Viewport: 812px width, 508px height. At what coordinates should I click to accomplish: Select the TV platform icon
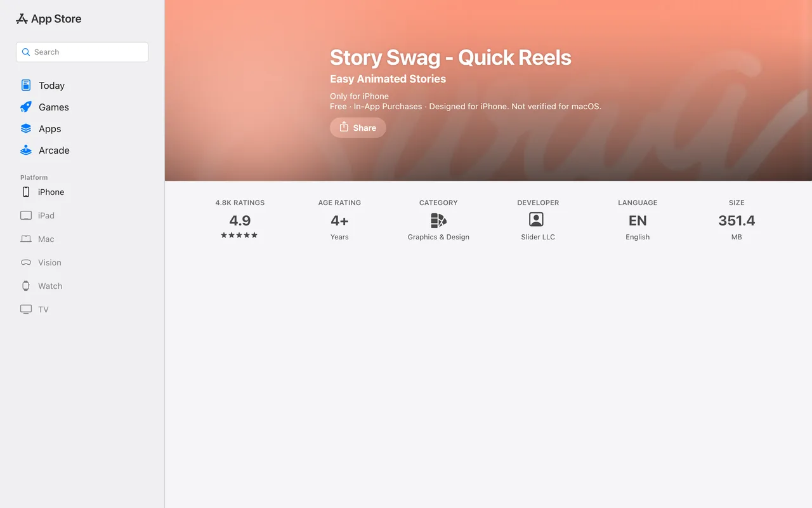26,309
